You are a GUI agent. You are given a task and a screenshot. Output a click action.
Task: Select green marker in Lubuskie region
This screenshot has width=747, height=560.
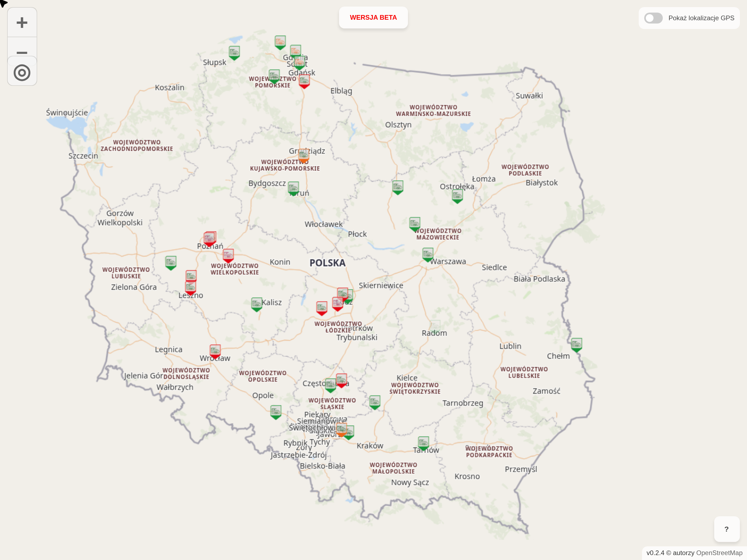tap(171, 262)
